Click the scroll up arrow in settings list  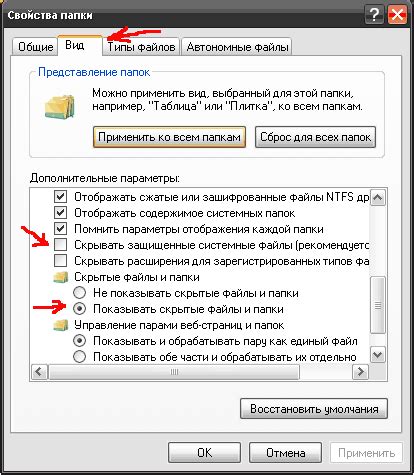click(x=378, y=198)
